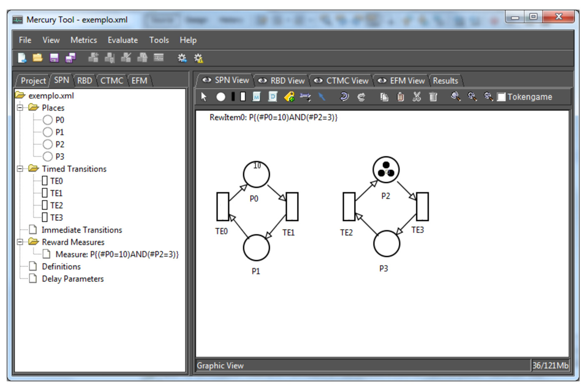588x391 pixels.
Task: Select the immediate transition black bar tool
Action: (233, 96)
